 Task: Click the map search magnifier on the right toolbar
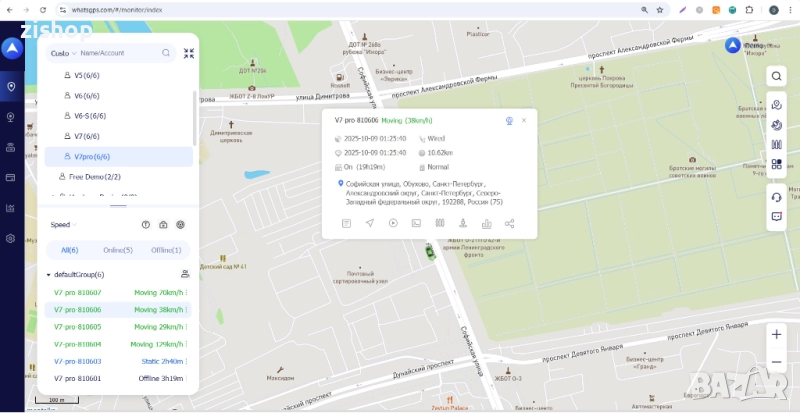[x=776, y=76]
